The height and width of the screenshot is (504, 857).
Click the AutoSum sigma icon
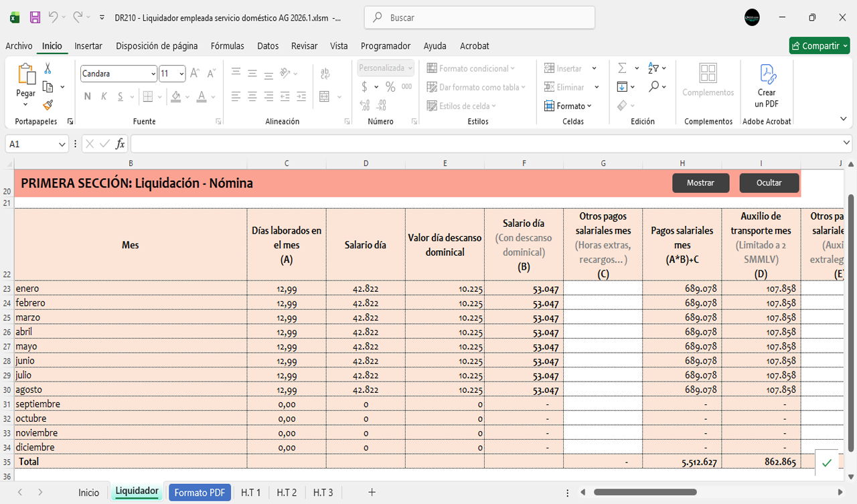622,68
